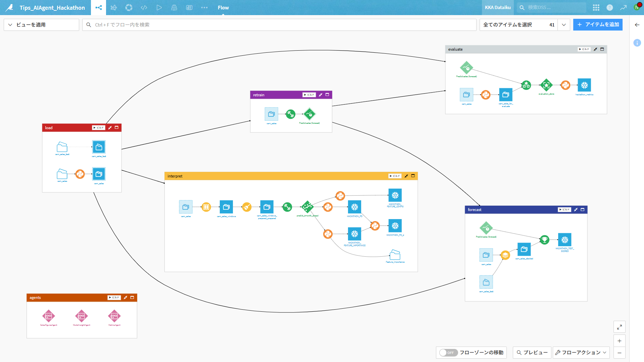Select the MetricsAgent node

[114, 316]
